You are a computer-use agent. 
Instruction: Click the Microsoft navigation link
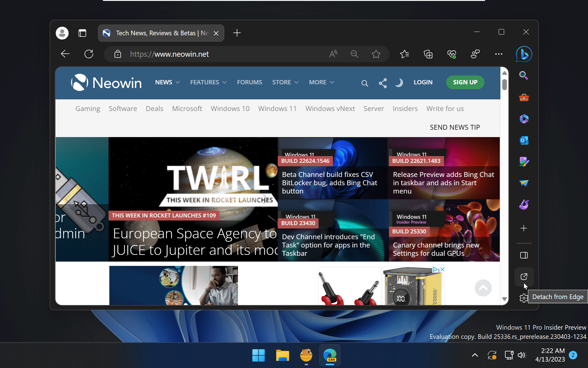[x=187, y=109]
